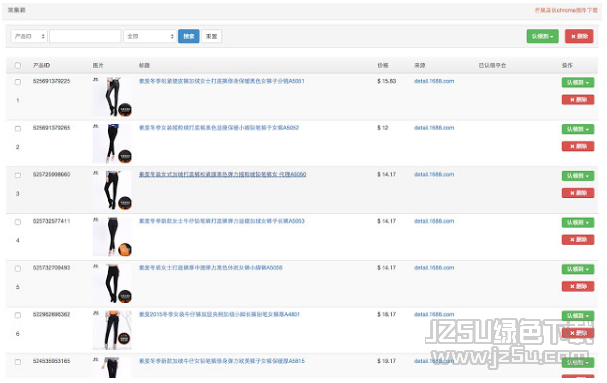The height and width of the screenshot is (383, 607).
Task: Open 认领到 dropdown for row 1
Action: click(x=578, y=82)
